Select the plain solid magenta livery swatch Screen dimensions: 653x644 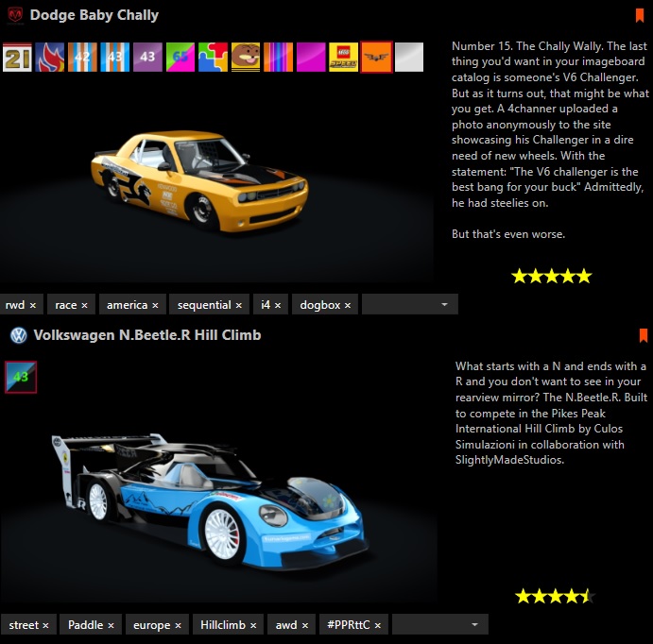pos(311,58)
